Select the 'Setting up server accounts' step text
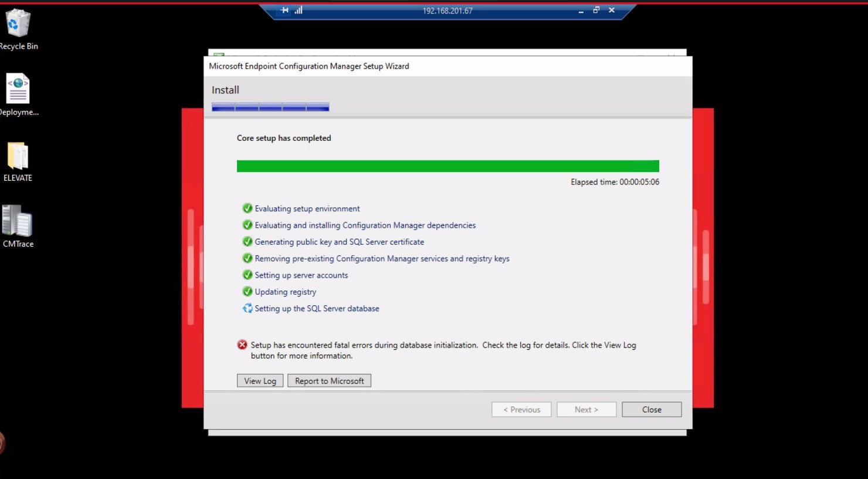Image resolution: width=868 pixels, height=479 pixels. pos(301,275)
